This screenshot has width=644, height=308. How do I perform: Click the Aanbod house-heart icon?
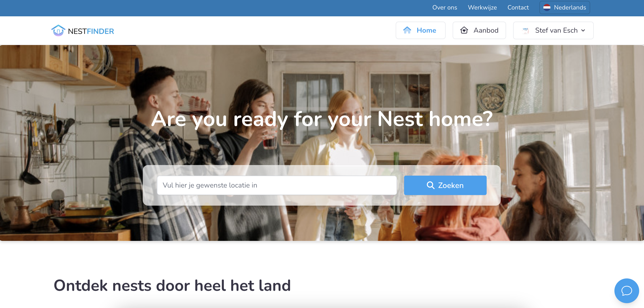click(464, 30)
